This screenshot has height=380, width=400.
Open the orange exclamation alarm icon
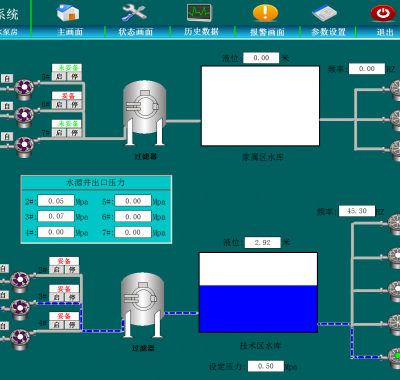265,13
